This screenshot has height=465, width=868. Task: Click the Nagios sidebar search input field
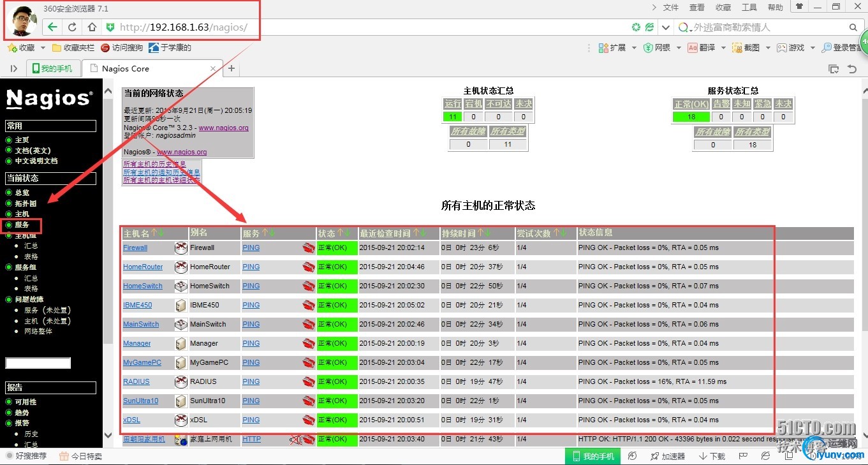(x=38, y=363)
